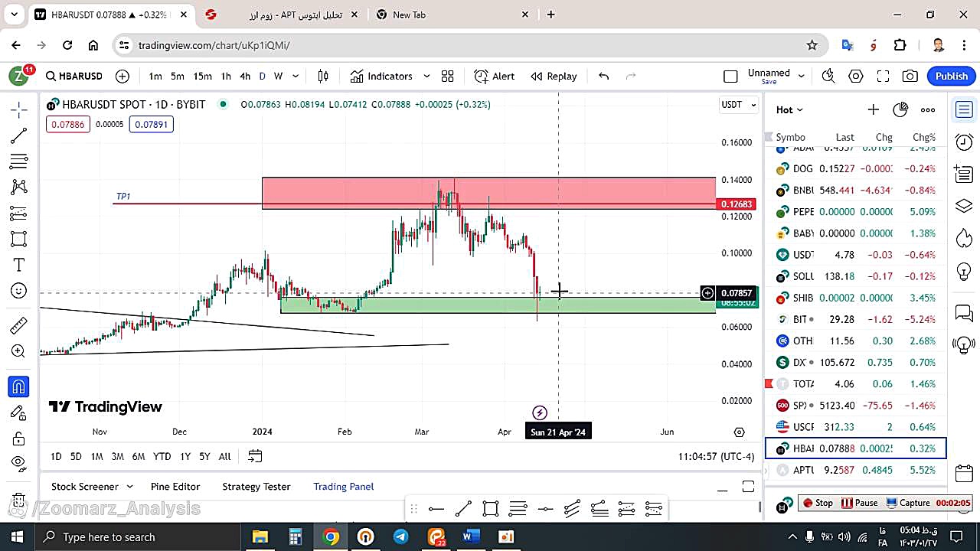This screenshot has height=551, width=980.
Task: Create an Alert from the toolbar
Action: click(x=495, y=76)
